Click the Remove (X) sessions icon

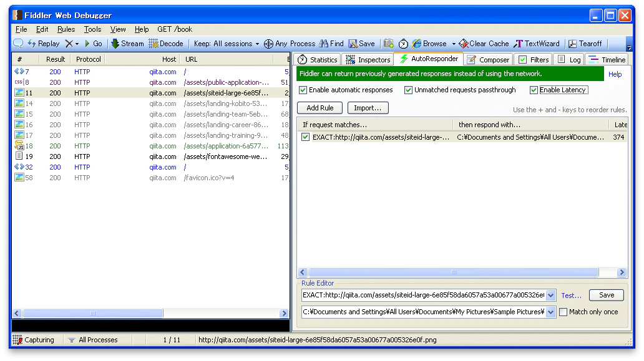coord(69,44)
